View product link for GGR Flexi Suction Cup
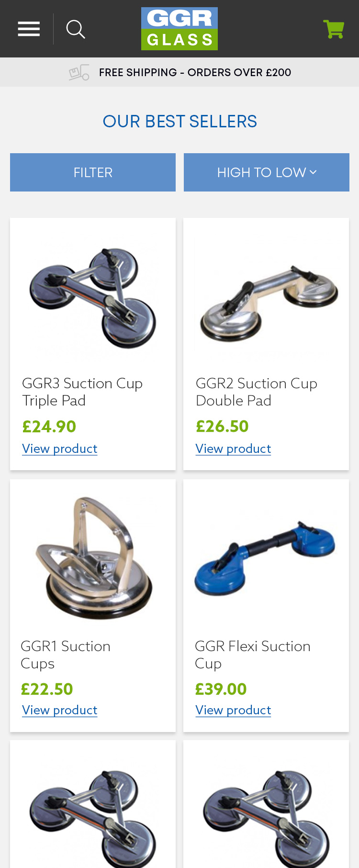 click(233, 710)
